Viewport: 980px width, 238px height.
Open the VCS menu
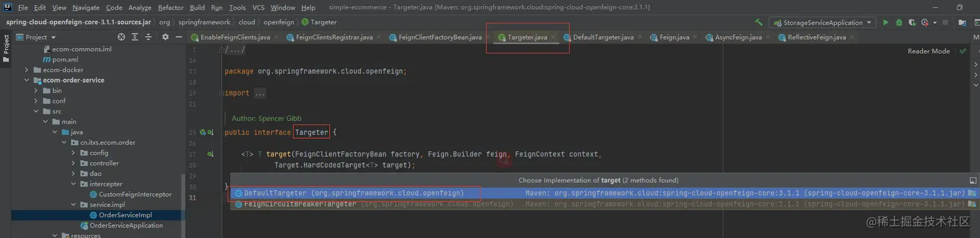258,7
